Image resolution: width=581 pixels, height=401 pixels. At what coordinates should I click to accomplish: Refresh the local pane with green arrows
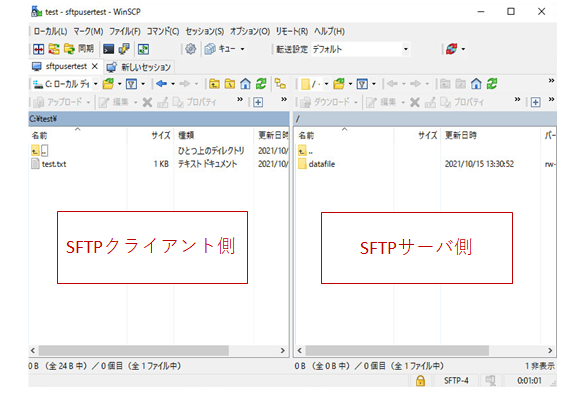(x=261, y=84)
